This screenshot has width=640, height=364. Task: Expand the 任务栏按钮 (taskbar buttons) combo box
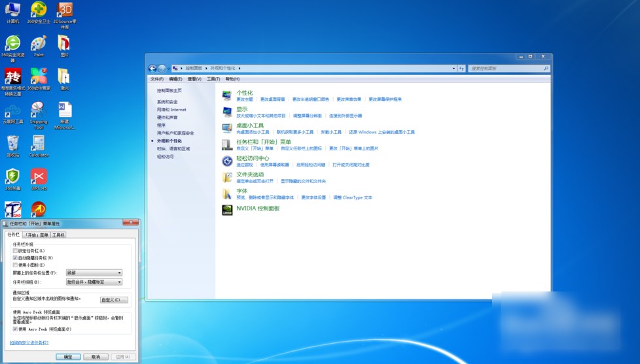pyautogui.click(x=94, y=282)
